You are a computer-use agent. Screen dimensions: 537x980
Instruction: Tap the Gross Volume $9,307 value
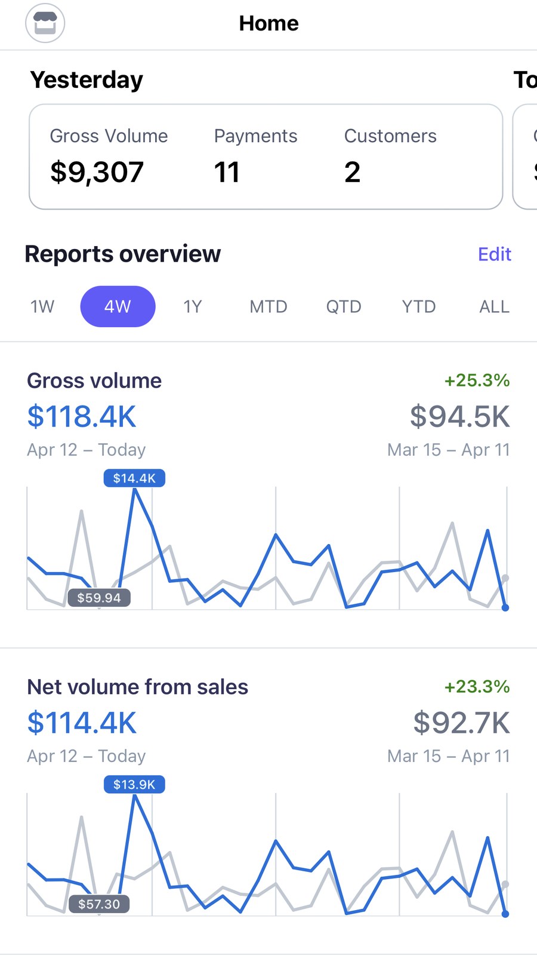[x=97, y=172]
